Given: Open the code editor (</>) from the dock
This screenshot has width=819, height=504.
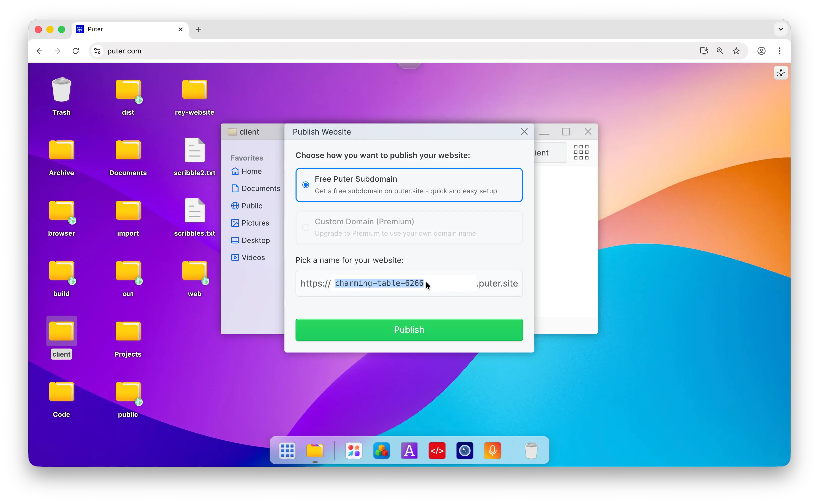Looking at the screenshot, I should [437, 450].
